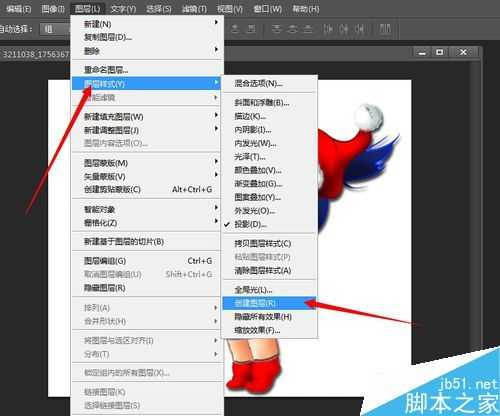Choose 颜色叠加(V)... color overlay

pos(269,170)
